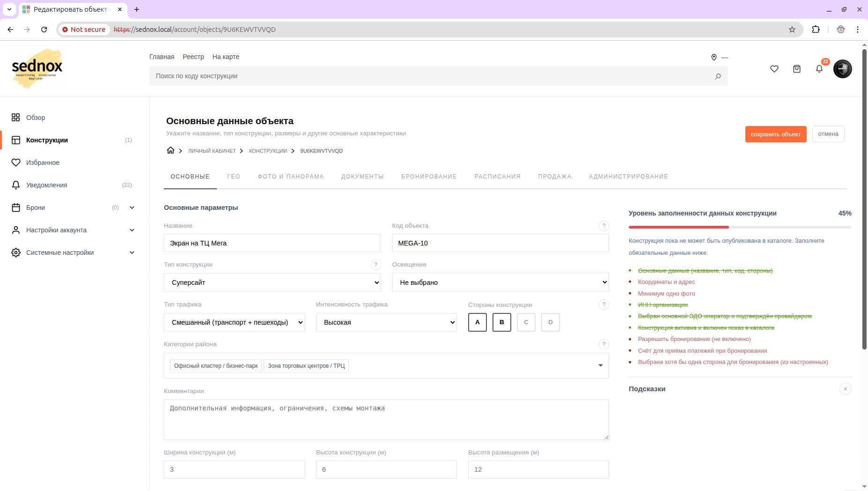
Task: Focus the Код объекта input field
Action: (x=500, y=243)
